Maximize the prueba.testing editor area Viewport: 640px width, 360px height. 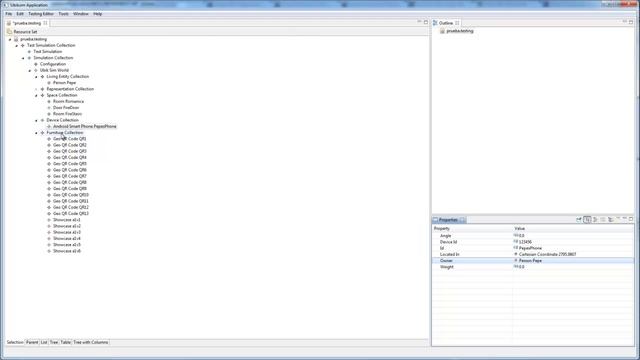426,22
